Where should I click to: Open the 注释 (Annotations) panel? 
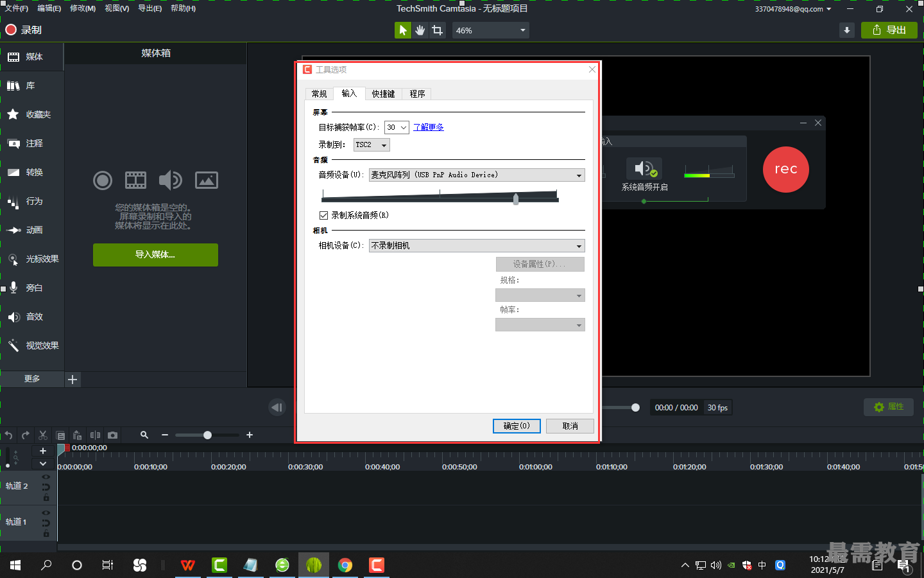coord(32,144)
